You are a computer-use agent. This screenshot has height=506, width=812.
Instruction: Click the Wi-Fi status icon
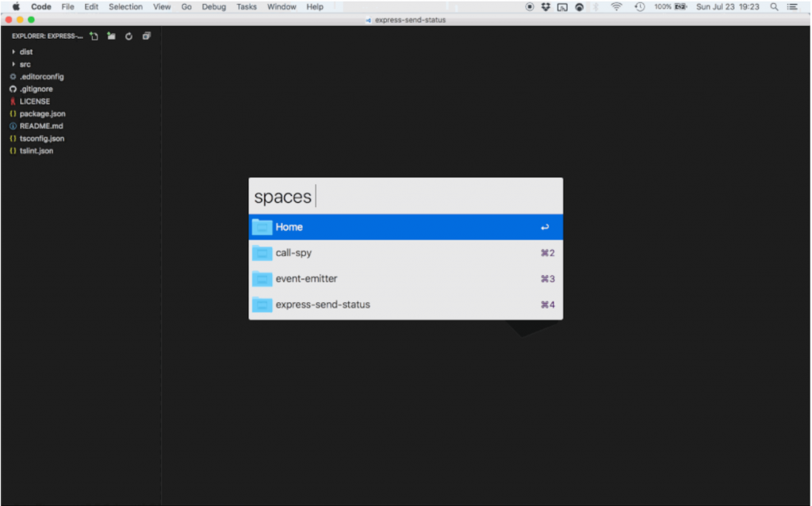[x=616, y=6]
